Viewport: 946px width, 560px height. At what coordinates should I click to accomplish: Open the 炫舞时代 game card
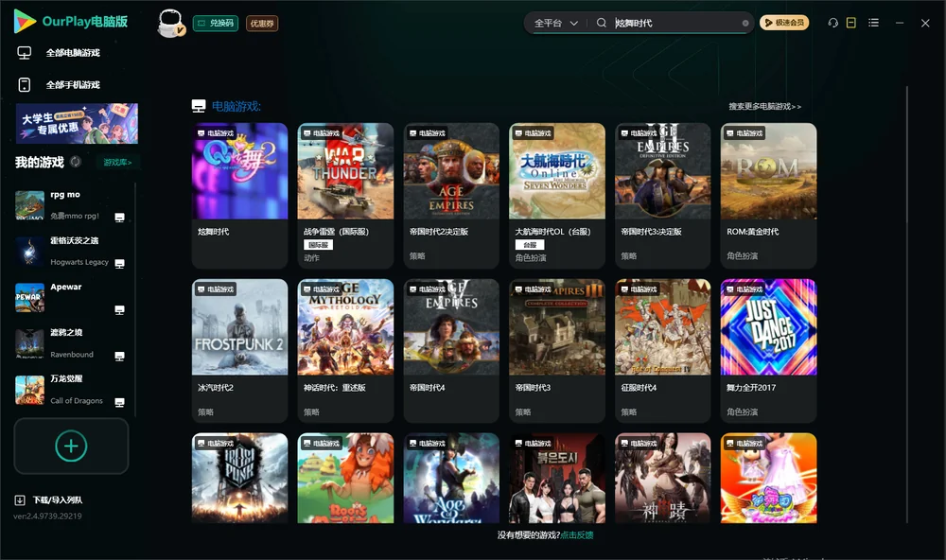[x=239, y=195]
